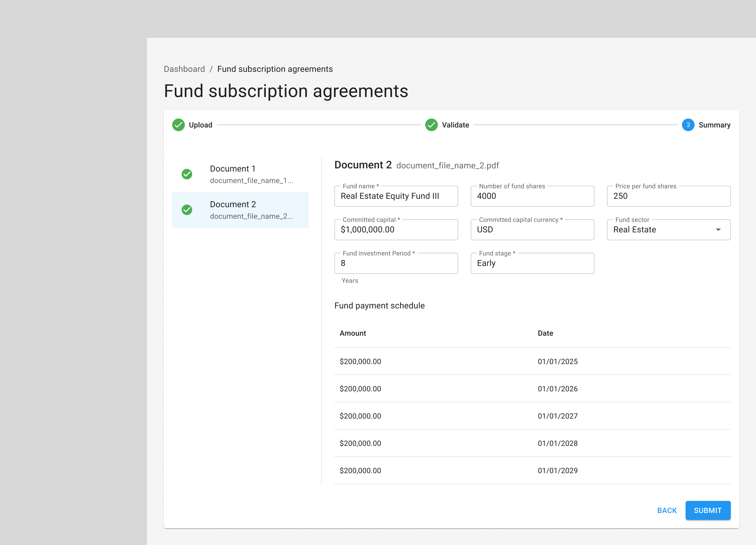This screenshot has width=756, height=545.
Task: Click the date 01/01/2028
Action: tap(558, 444)
